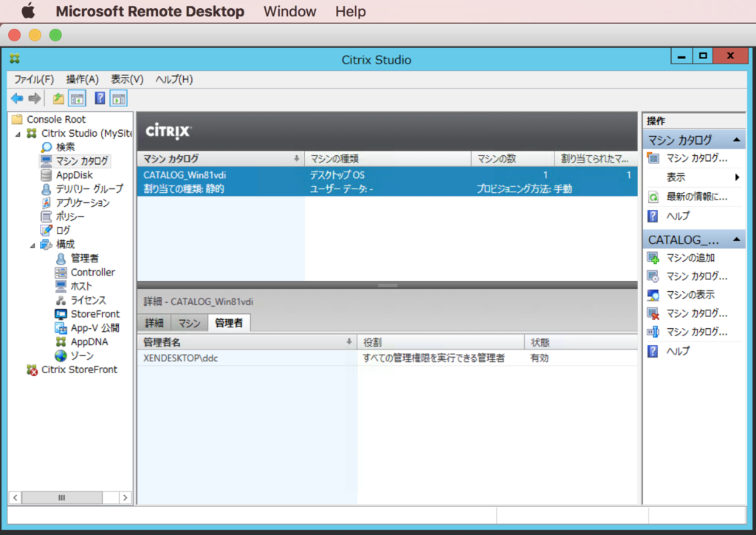Click the tree scrollbar right arrow
This screenshot has width=756, height=535.
(x=126, y=497)
